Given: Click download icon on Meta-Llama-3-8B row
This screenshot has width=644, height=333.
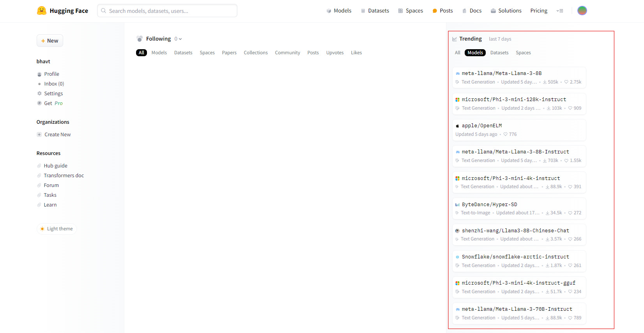Looking at the screenshot, I should click(545, 82).
